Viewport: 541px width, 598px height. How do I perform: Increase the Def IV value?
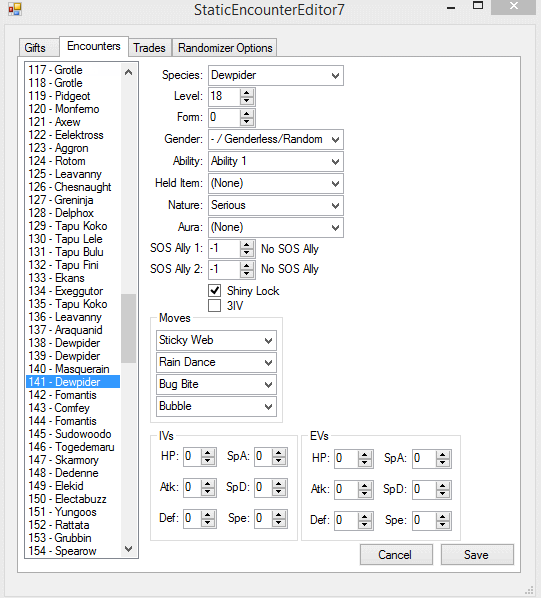point(208,515)
